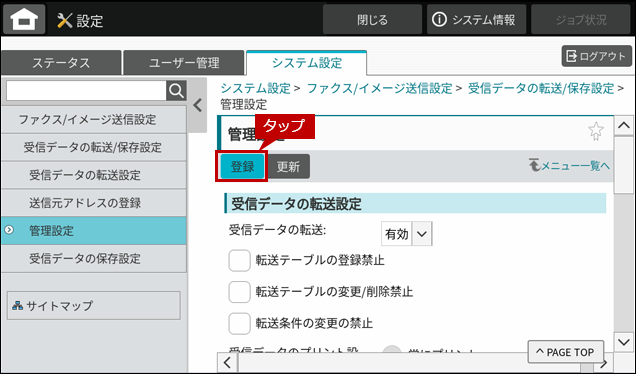Open 受信データの転送設定 in the sidebar
The image size is (636, 374).
94,175
